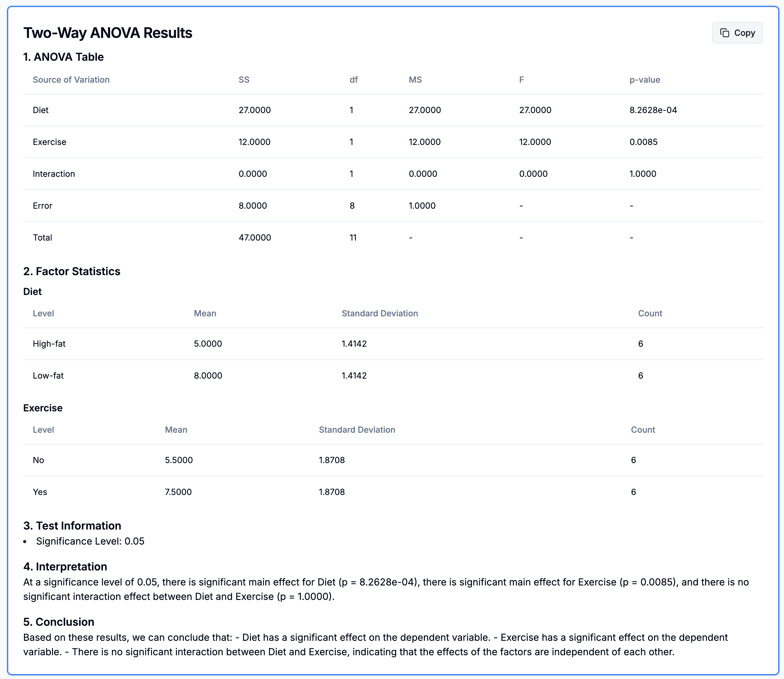
Task: Select the '5. Conclusion' heading
Action: coord(59,622)
